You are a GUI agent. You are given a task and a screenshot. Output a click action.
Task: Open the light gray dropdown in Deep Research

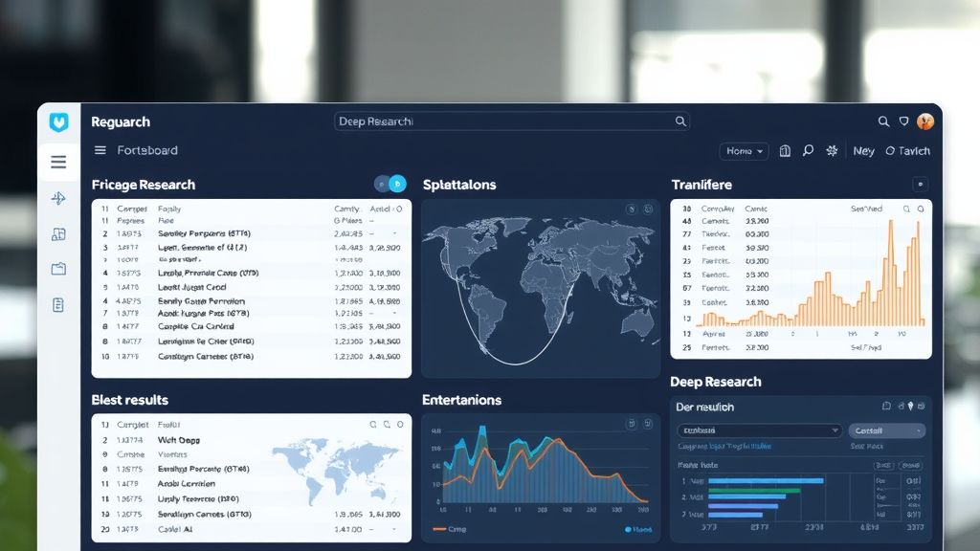[887, 430]
